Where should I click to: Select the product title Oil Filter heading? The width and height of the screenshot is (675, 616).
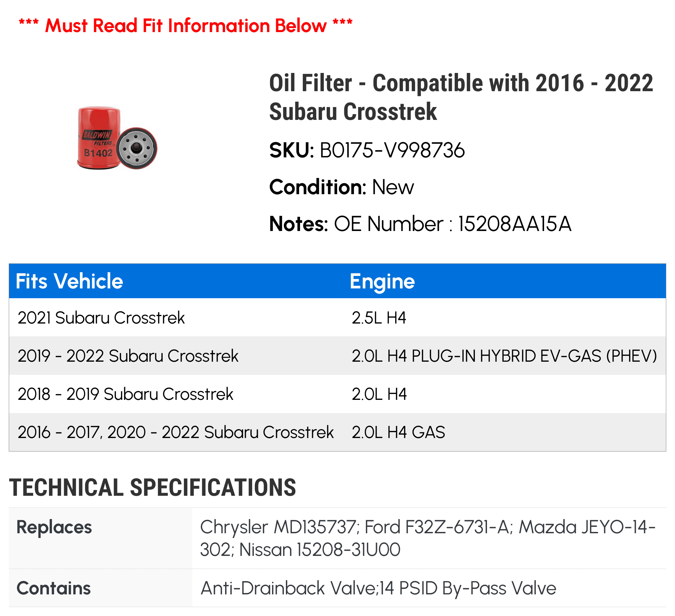[461, 97]
